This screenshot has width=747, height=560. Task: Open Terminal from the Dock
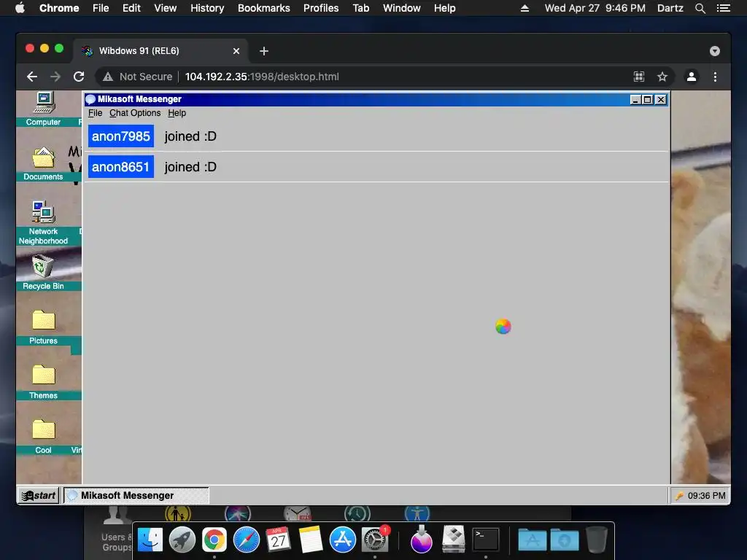[x=485, y=540]
